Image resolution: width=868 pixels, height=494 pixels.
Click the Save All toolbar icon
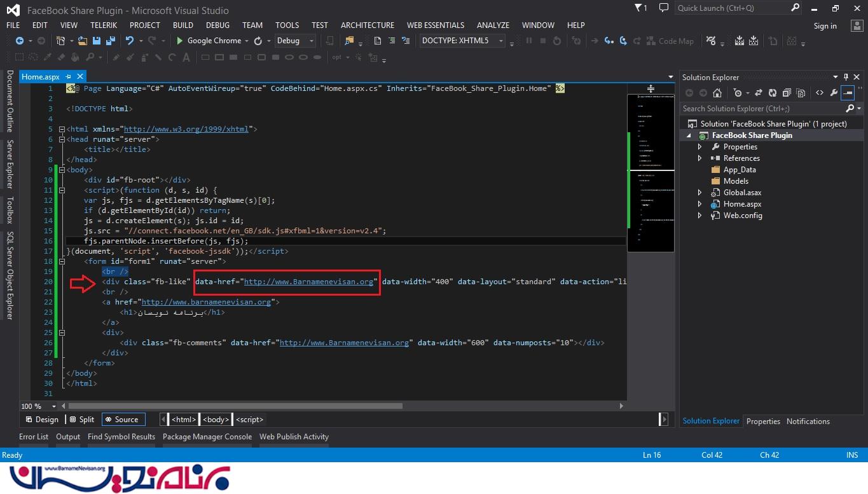(x=110, y=41)
